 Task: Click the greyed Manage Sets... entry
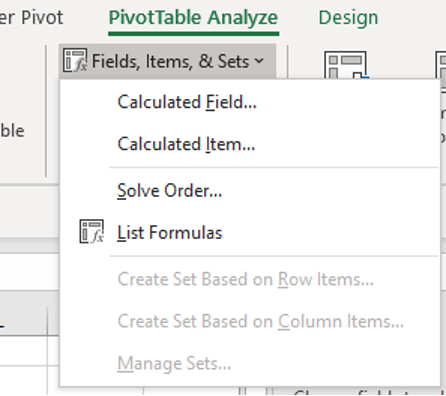[174, 363]
